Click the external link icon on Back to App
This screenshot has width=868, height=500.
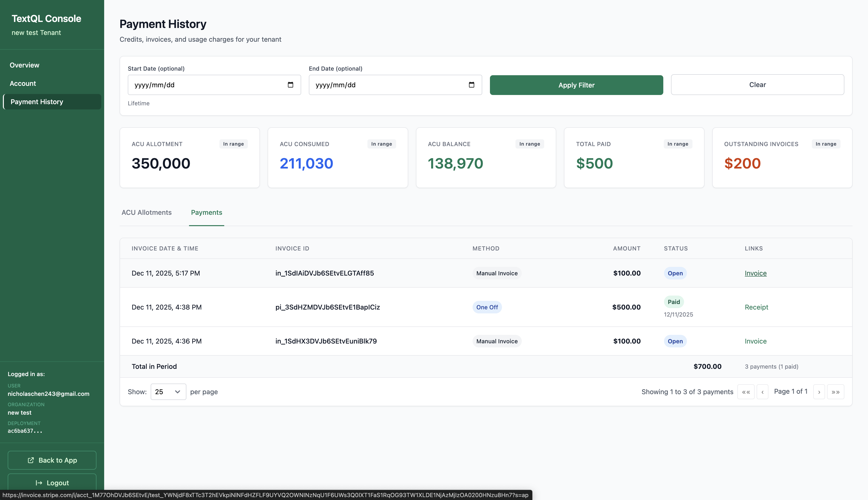tap(31, 460)
